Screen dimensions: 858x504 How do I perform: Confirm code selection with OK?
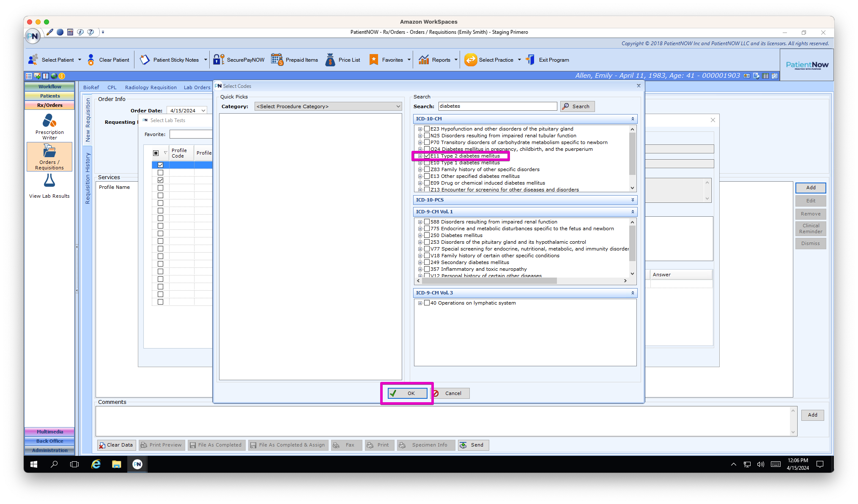[407, 393]
